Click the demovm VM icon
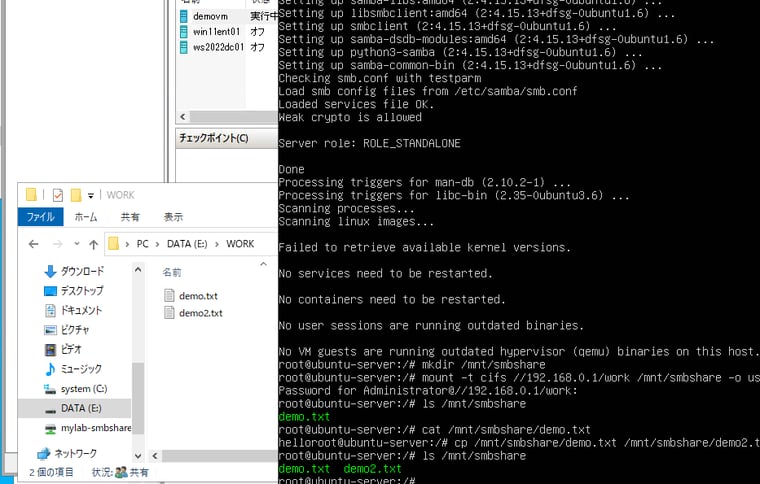Image resolution: width=760 pixels, height=484 pixels. tap(184, 16)
